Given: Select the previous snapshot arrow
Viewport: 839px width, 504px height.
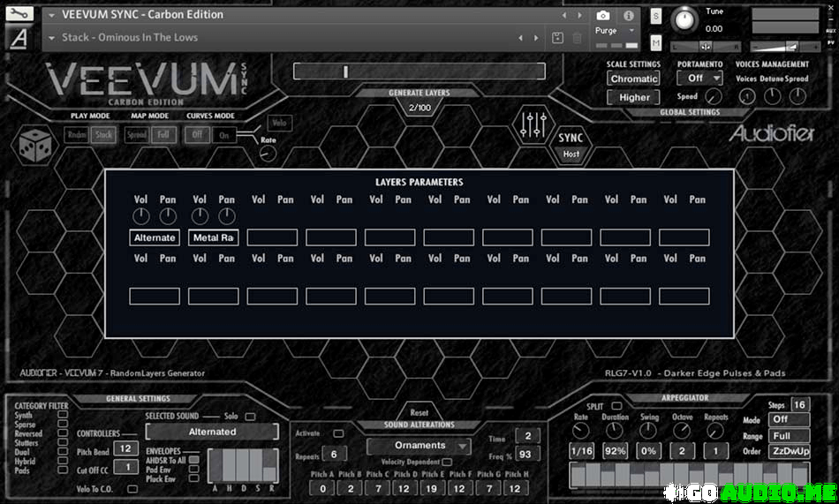Looking at the screenshot, I should pos(521,38).
